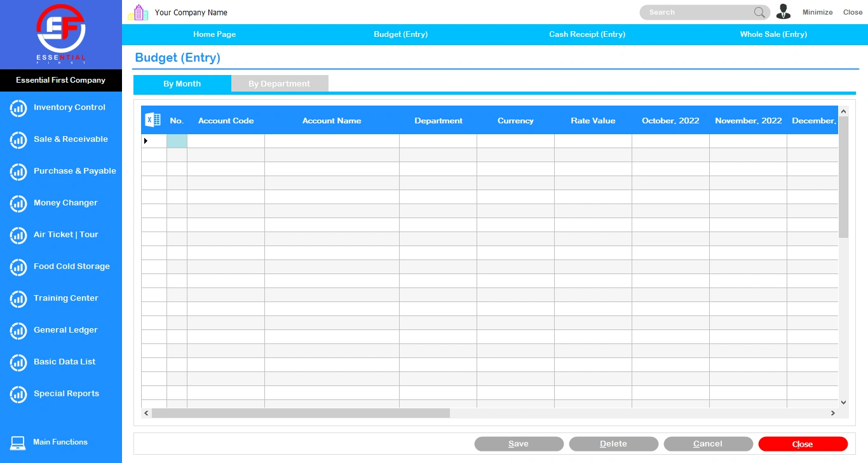
Task: Click the Money Changer chart icon
Action: tap(18, 204)
